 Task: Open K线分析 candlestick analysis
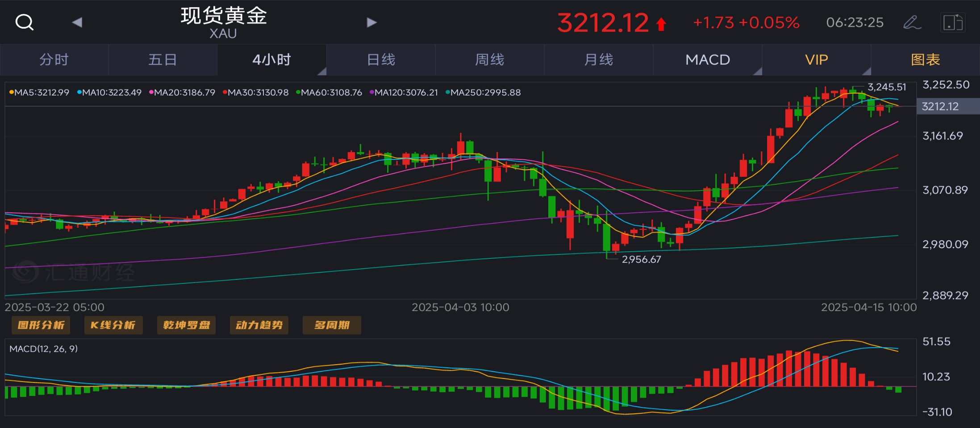pyautogui.click(x=113, y=325)
